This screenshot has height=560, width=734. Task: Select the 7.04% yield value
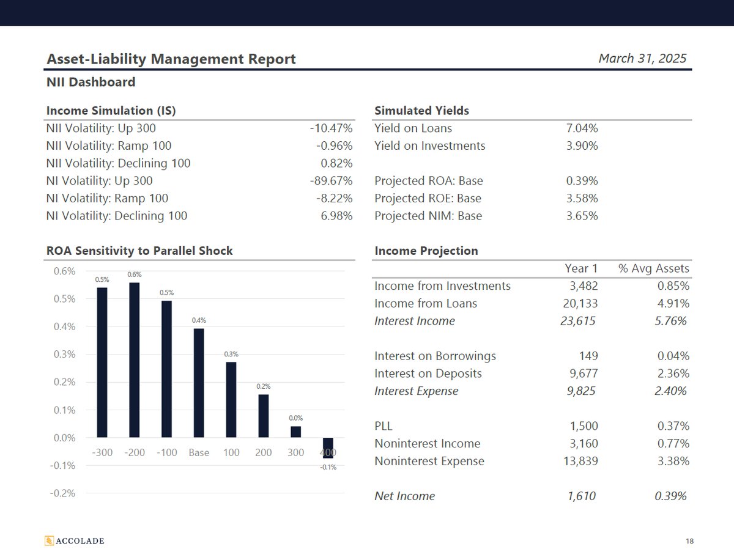[x=582, y=128]
